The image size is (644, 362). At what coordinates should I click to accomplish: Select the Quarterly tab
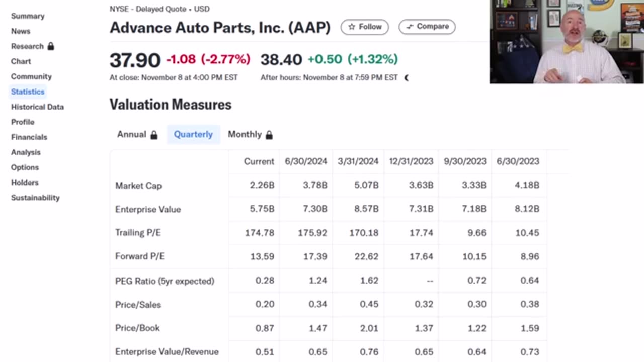(193, 134)
